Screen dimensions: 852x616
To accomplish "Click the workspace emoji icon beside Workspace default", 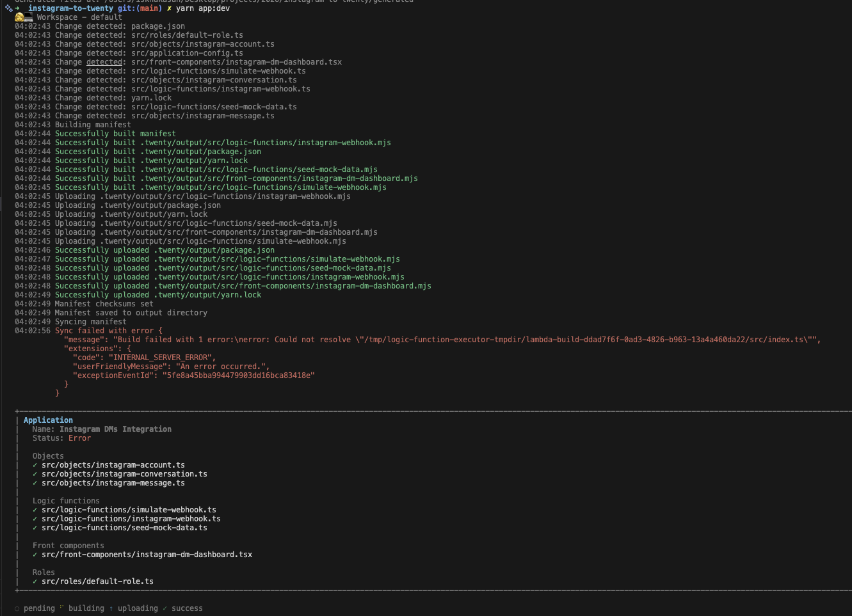I will point(20,17).
